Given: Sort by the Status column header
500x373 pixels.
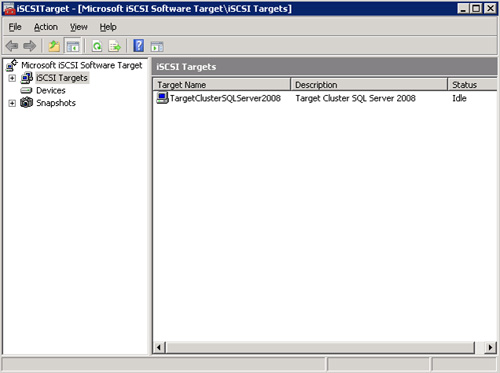Looking at the screenshot, I should [472, 85].
